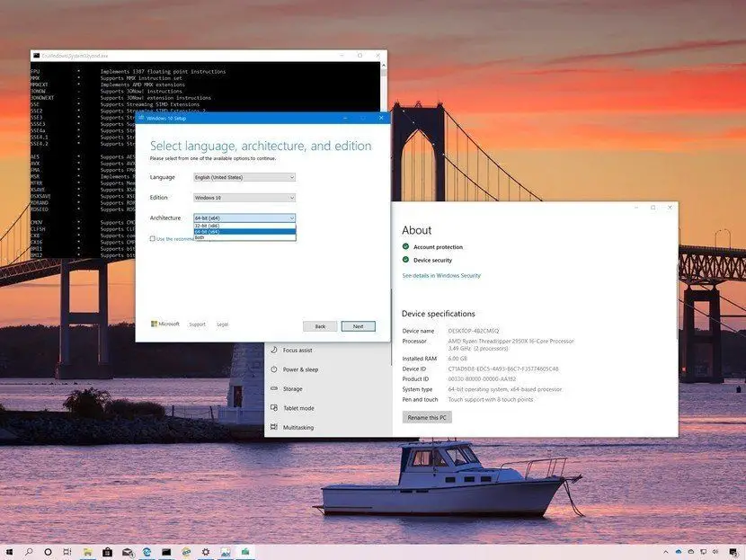Show hidden system tray icons
Viewport: 746px width, 560px height.
point(666,553)
